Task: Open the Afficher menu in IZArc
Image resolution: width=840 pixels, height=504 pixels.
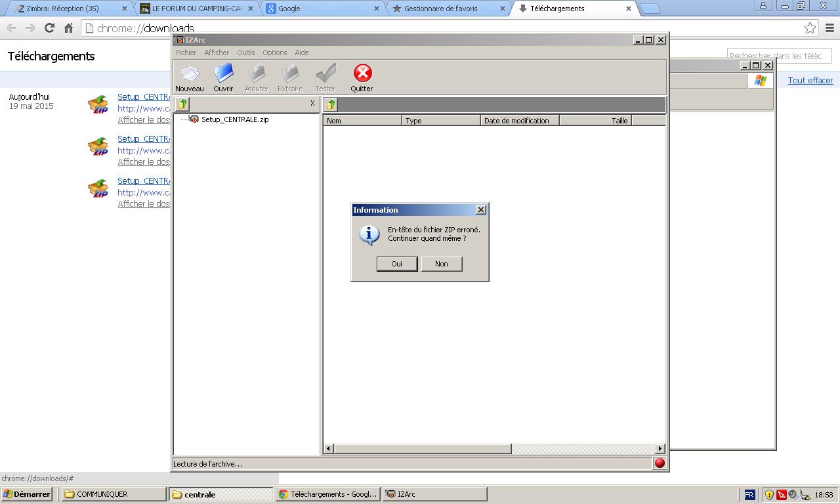Action: (x=217, y=52)
